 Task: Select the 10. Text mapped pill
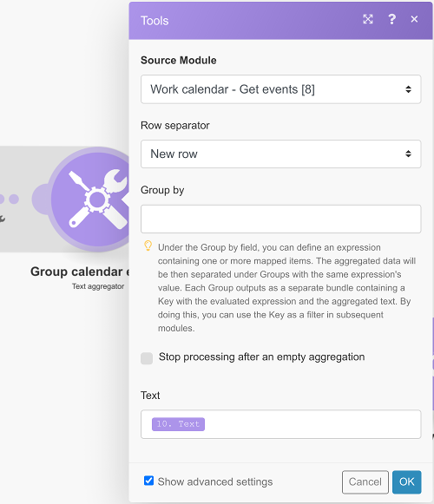[x=178, y=424]
